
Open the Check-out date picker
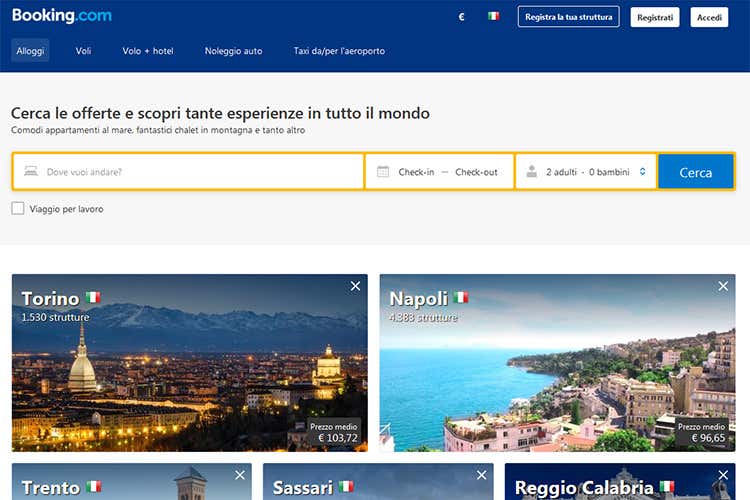pyautogui.click(x=476, y=172)
